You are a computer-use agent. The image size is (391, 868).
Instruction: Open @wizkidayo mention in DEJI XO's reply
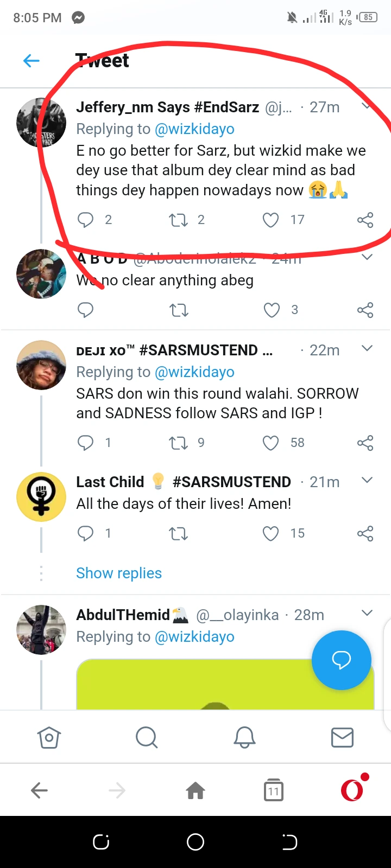pyautogui.click(x=194, y=372)
